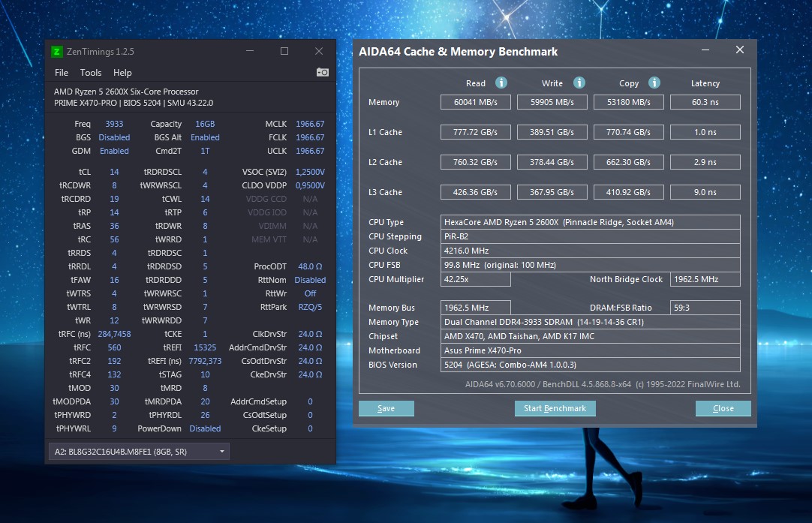
Task: Select the L3 Cache read value 426.36 GB/s
Action: click(475, 192)
